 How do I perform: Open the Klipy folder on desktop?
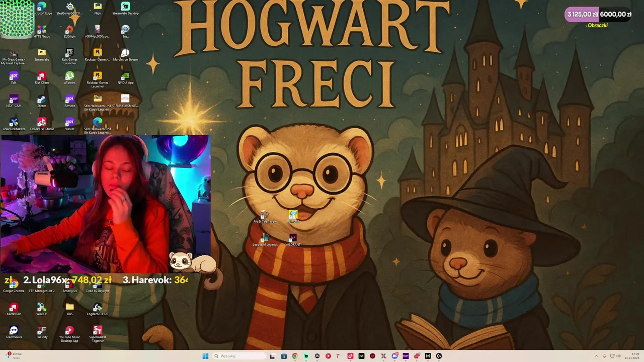98,9
